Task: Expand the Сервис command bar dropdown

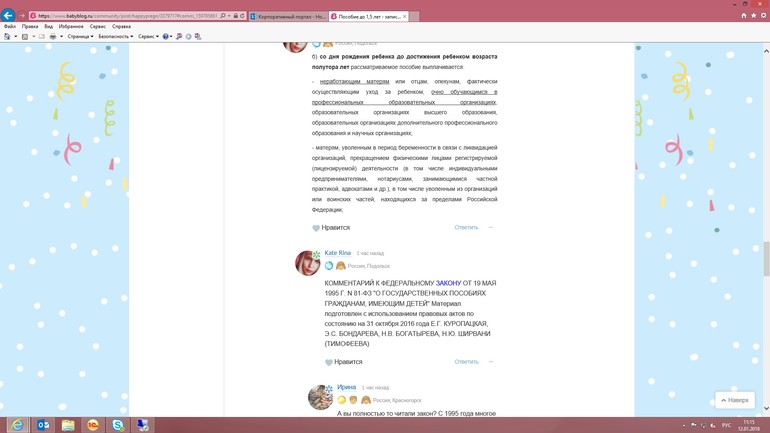Action: coord(149,36)
